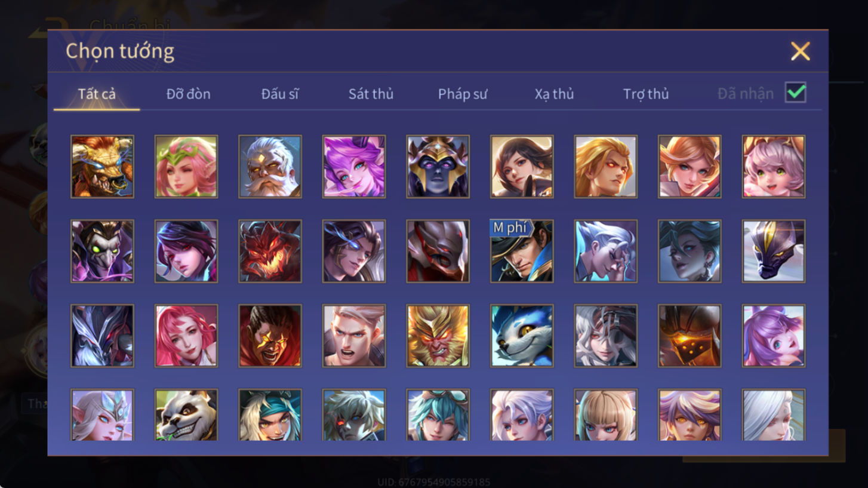The width and height of the screenshot is (868, 488).
Task: Pick the plague-mask hero with green eyes
Action: 102,251
